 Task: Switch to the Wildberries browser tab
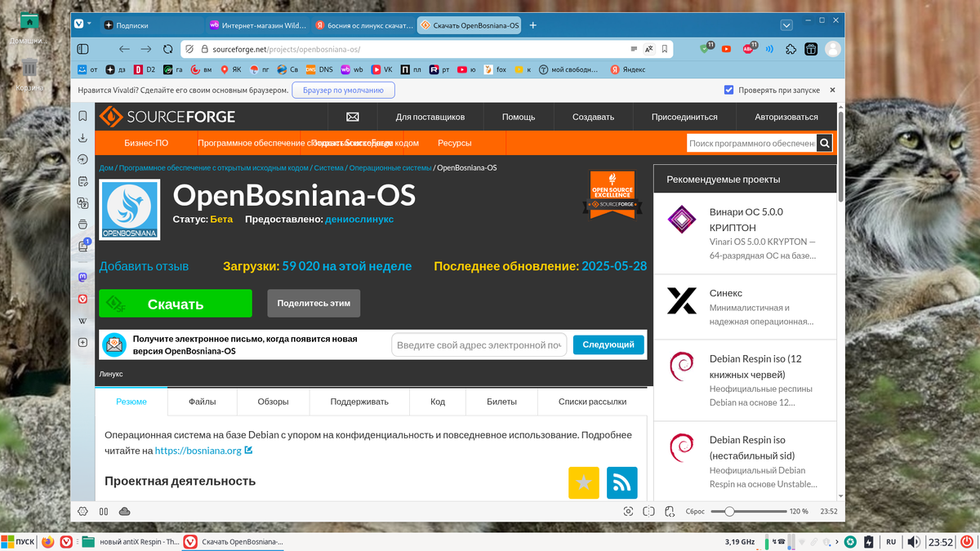click(x=256, y=25)
